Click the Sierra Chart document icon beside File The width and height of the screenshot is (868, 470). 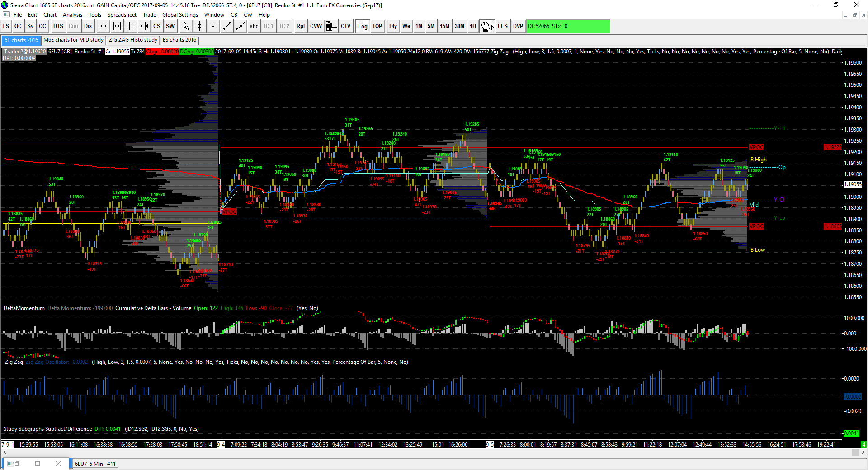6,14
